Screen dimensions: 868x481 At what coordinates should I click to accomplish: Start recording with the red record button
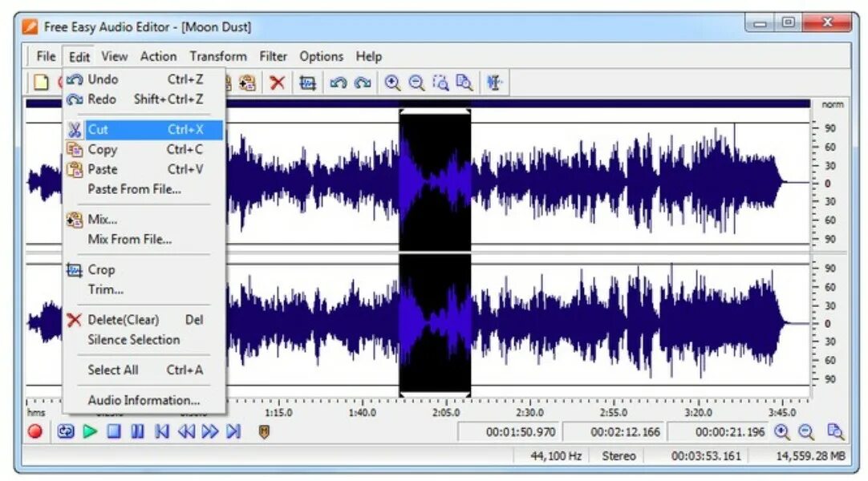34,430
